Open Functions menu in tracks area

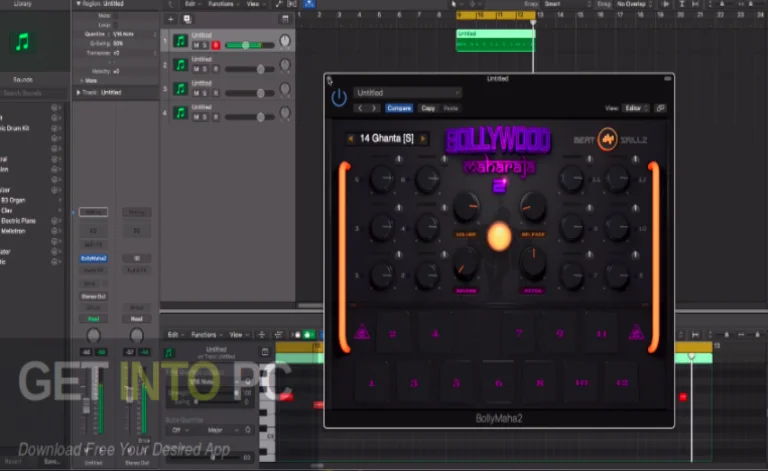pyautogui.click(x=223, y=4)
